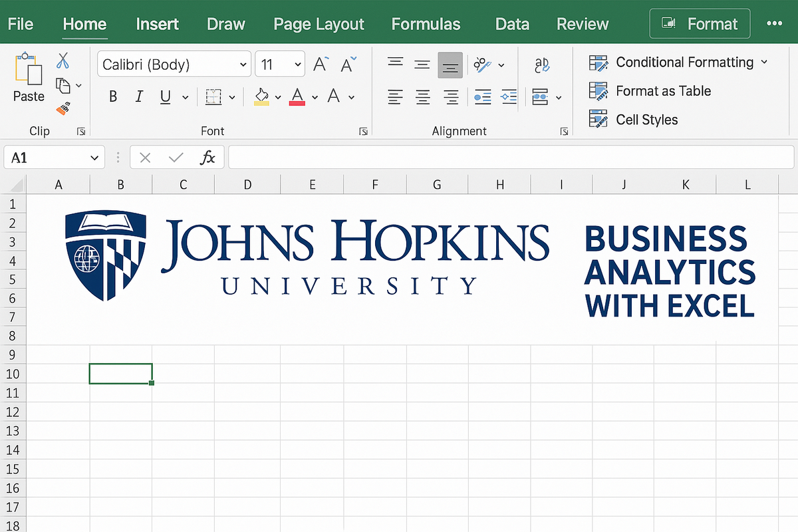
Task: Click the decrease indent icon
Action: pos(483,97)
